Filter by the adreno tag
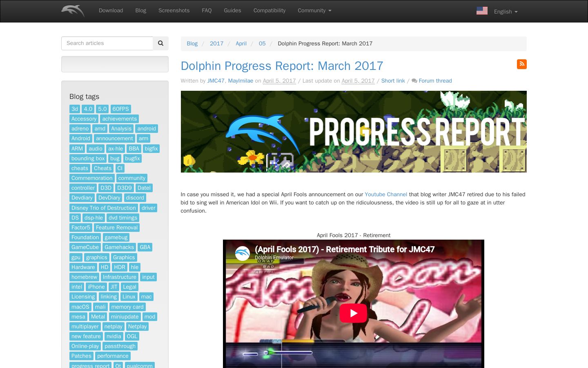Viewport: 588px width, 368px height. pyautogui.click(x=80, y=129)
